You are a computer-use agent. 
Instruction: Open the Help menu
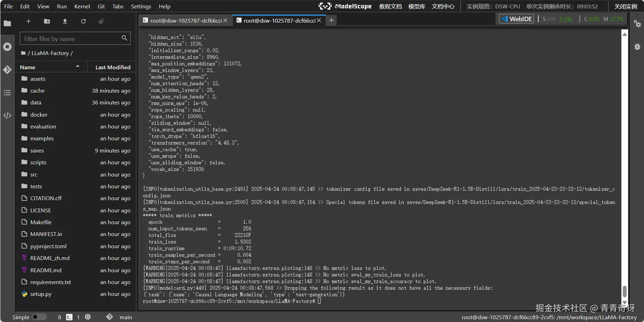click(x=165, y=6)
